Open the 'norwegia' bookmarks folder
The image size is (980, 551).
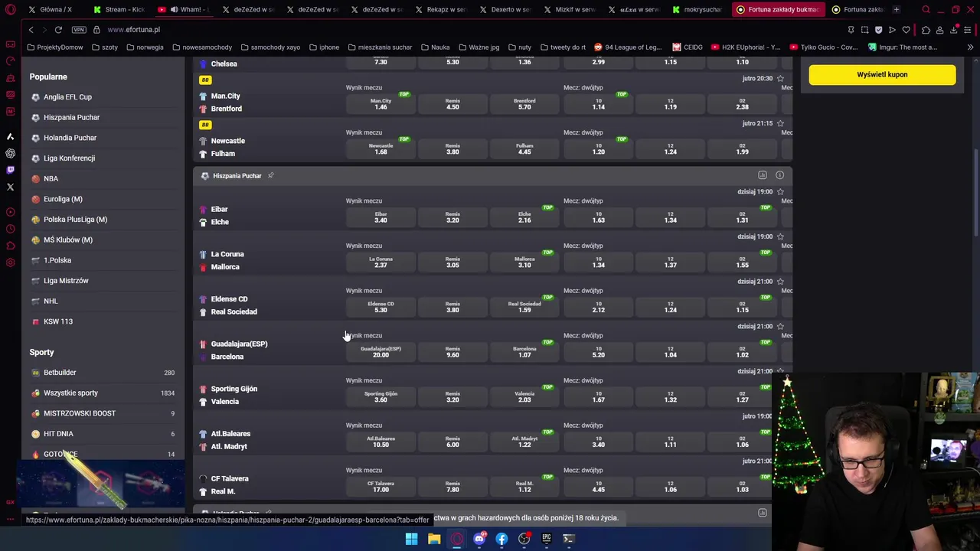[x=145, y=47]
